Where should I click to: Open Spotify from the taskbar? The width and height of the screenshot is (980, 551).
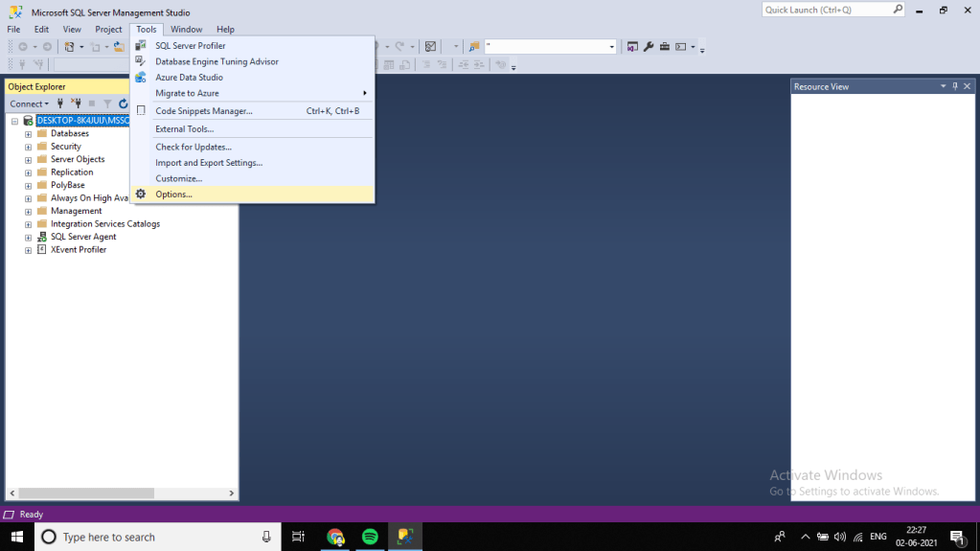(x=370, y=537)
